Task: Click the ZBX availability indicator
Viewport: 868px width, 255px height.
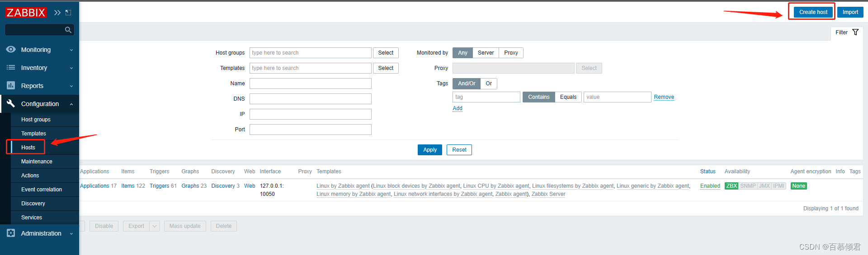Action: 731,186
